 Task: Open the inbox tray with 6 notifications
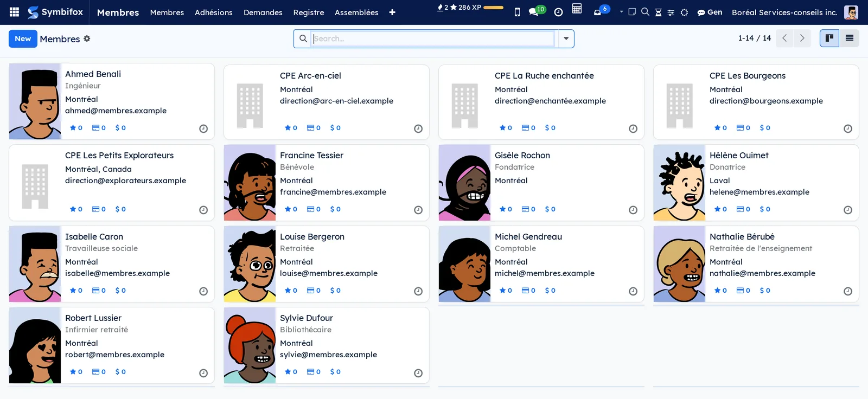[601, 11]
